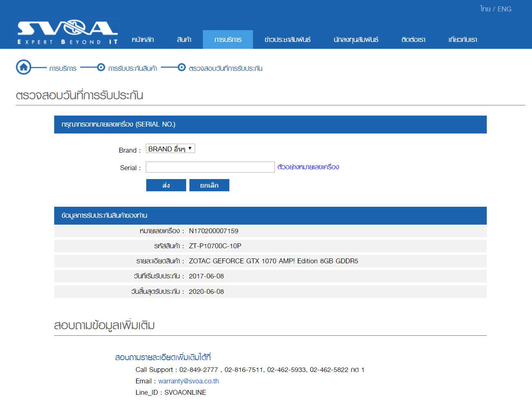Screen dimensions: 532x409
Task: Click the รายละเอียดสินค้า row label
Action: click(x=160, y=261)
